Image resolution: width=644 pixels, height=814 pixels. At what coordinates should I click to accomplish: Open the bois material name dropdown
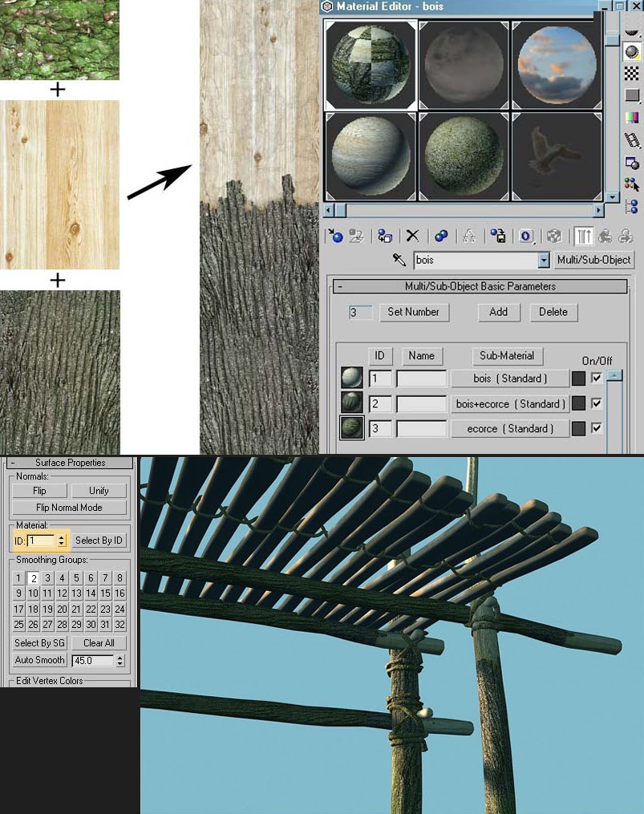click(543, 260)
